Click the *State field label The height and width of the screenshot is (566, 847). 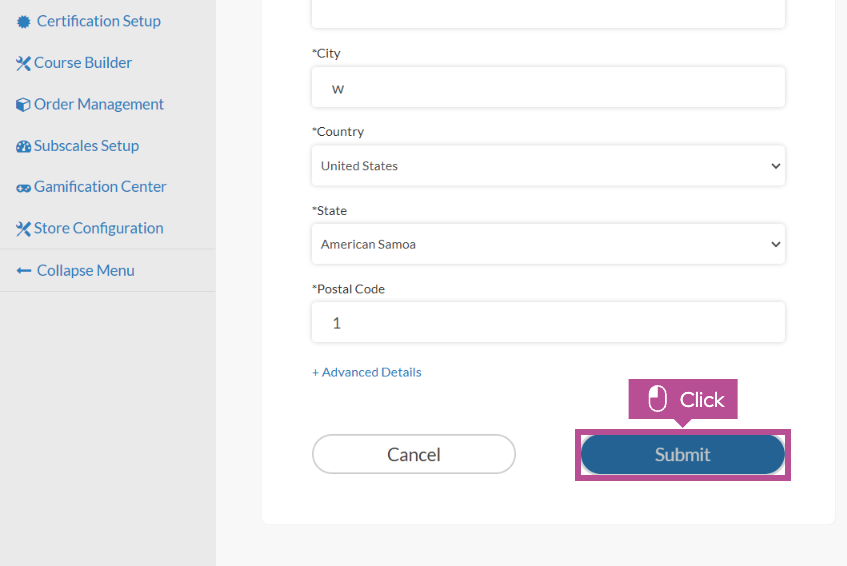click(330, 211)
